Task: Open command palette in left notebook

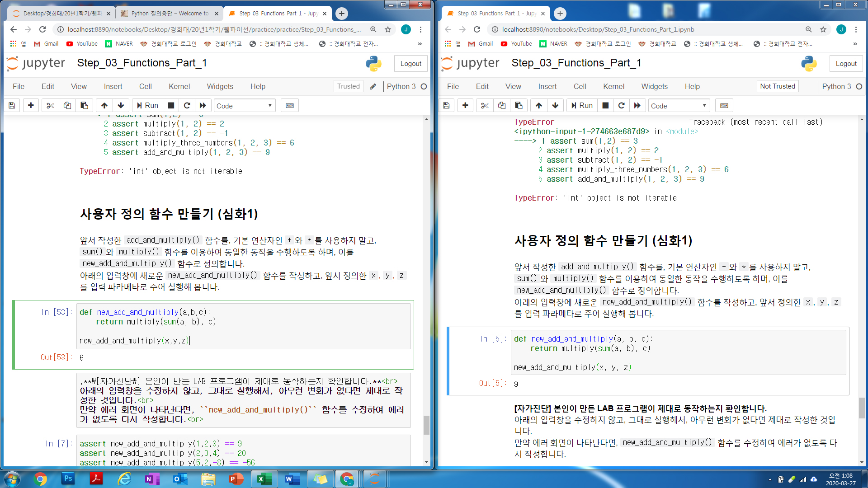Action: [290, 105]
